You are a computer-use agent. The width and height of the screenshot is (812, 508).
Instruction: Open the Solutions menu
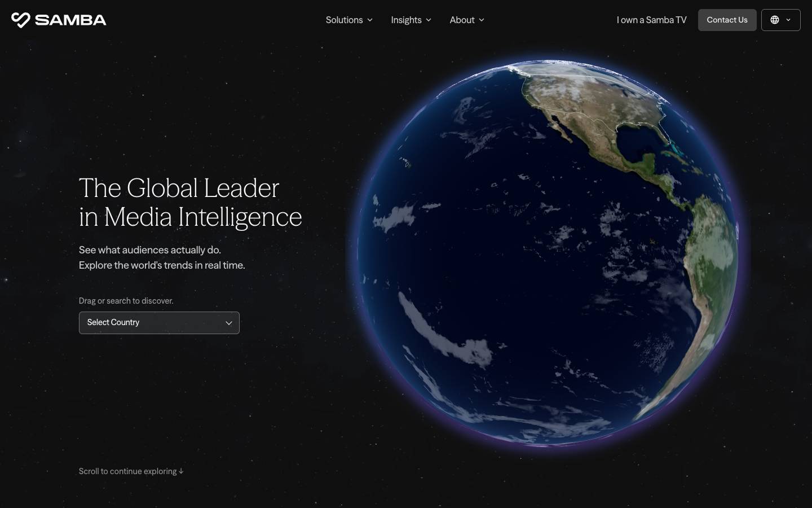(349, 20)
